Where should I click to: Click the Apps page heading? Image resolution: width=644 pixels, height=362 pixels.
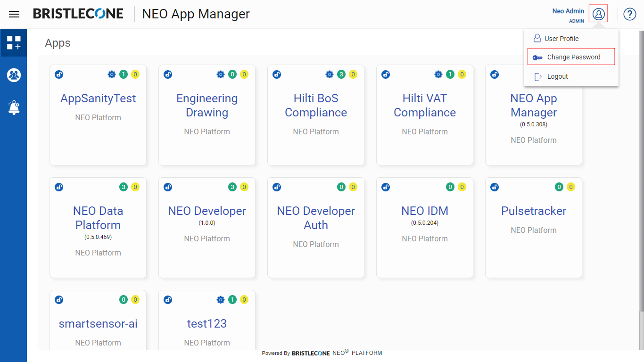coord(58,43)
